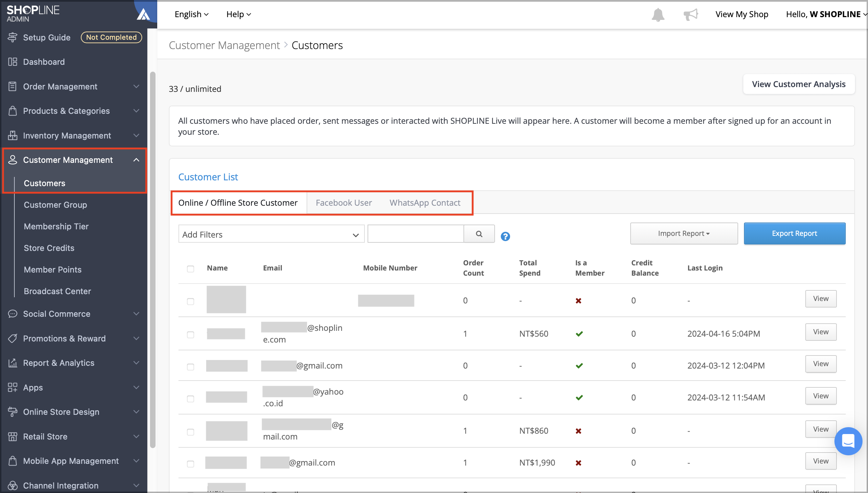Click View Customer Analysis button
The width and height of the screenshot is (868, 493).
pos(799,84)
